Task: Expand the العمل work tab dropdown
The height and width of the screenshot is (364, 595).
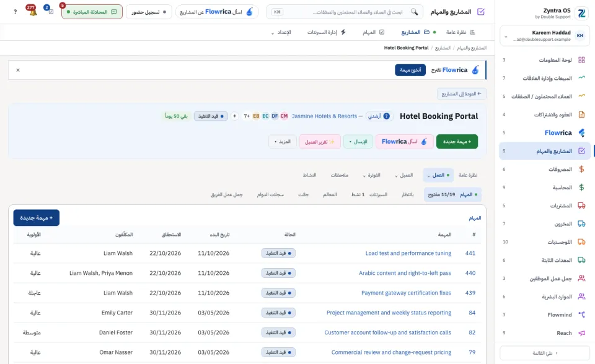Action: 438,175
